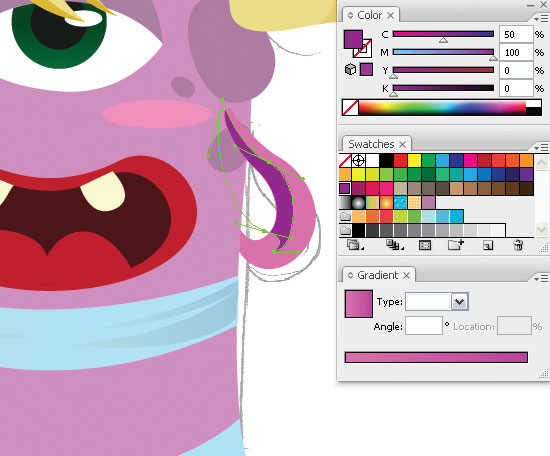
Task: Open the Swatches panel flyout menu
Action: (541, 147)
